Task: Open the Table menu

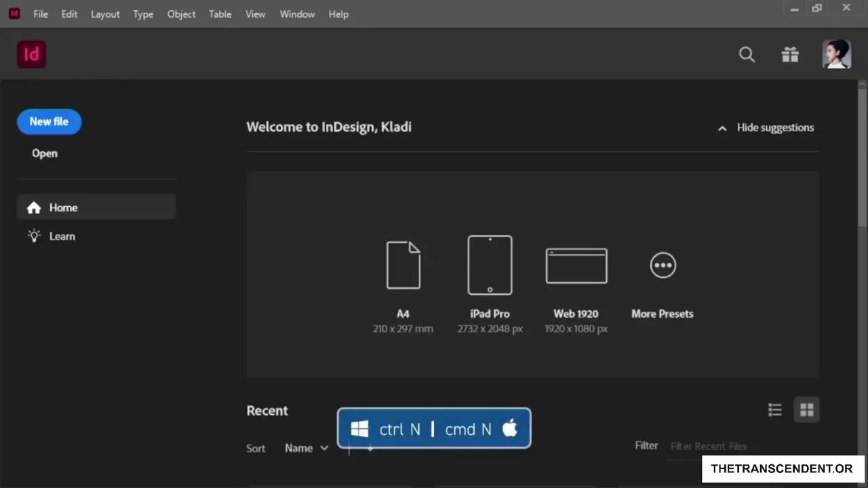Action: pyautogui.click(x=220, y=14)
